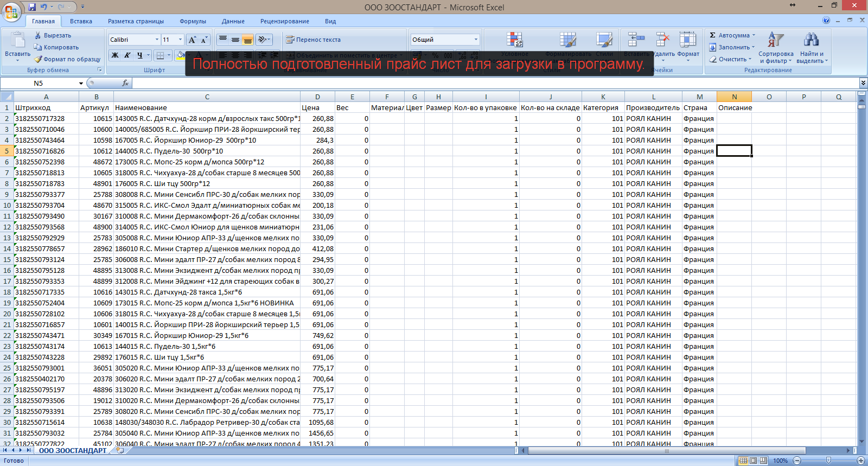This screenshot has height=466, width=868.
Task: Select row header 5
Action: [x=7, y=151]
